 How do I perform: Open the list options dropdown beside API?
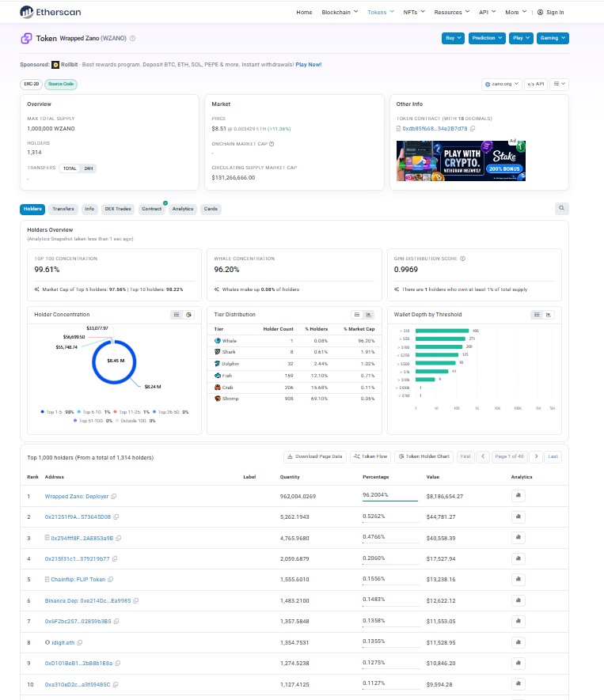click(560, 84)
